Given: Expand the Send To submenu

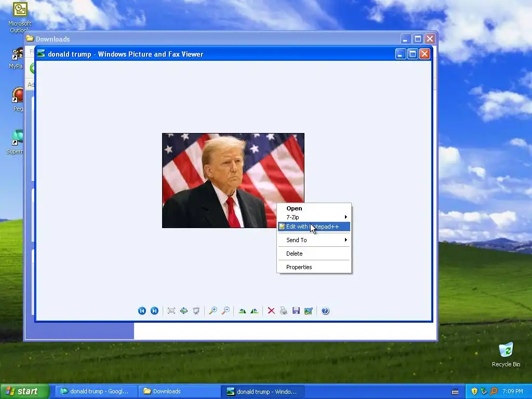Looking at the screenshot, I should (x=314, y=240).
